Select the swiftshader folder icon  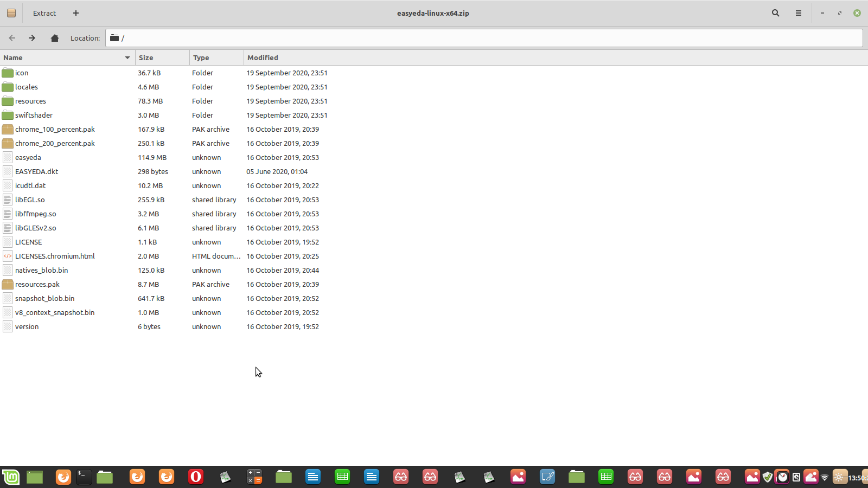[x=8, y=115]
